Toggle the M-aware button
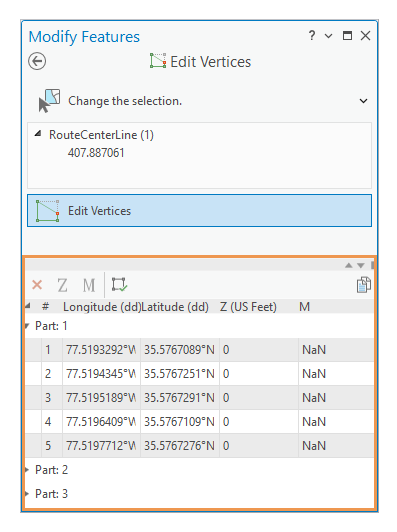Screen dimensions: 397x532 tap(89, 285)
